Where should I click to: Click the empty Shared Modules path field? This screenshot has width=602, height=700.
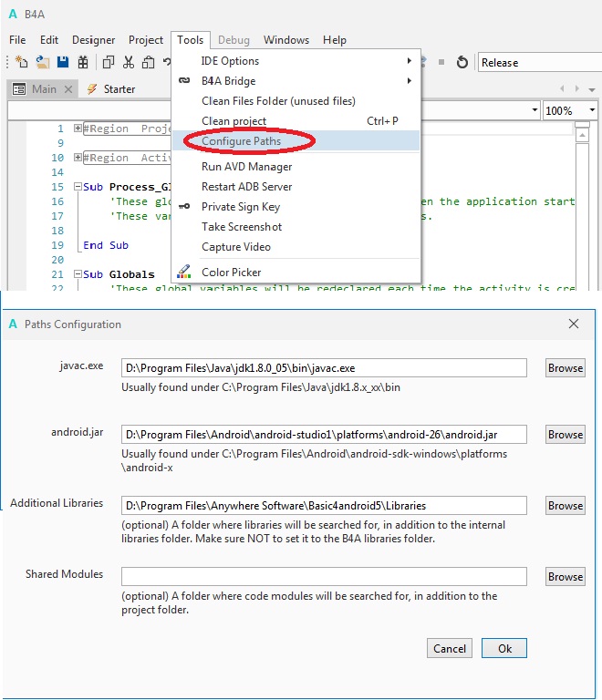coord(324,576)
